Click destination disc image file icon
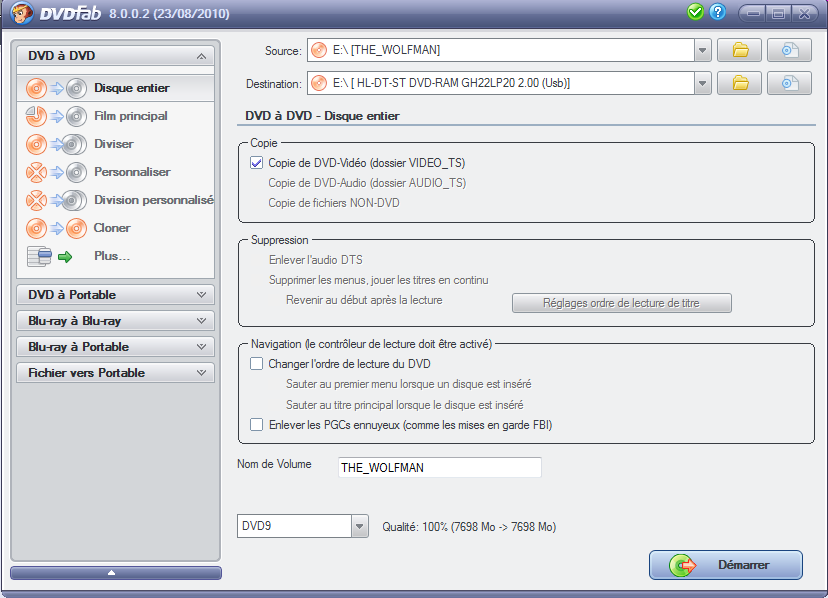This screenshot has width=828, height=598. [789, 83]
